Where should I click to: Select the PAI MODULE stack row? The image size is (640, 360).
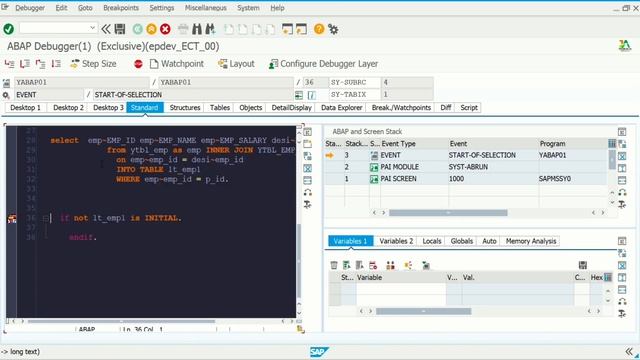467,167
